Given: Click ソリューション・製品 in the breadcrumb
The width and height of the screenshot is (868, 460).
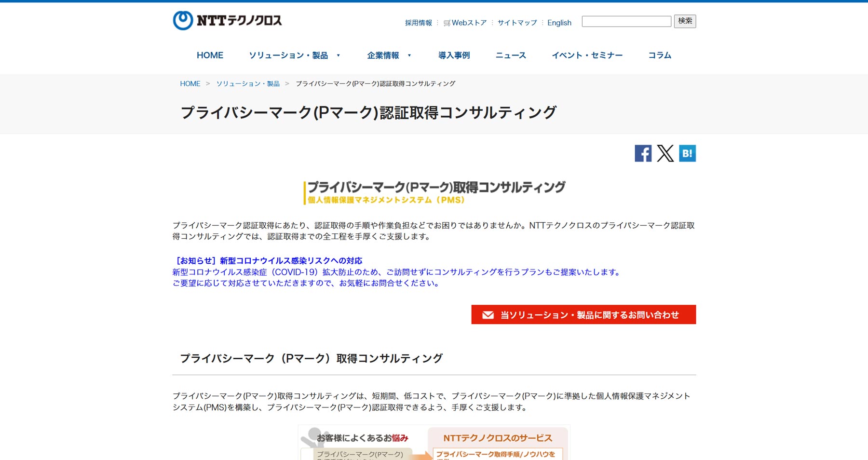Looking at the screenshot, I should (x=248, y=83).
